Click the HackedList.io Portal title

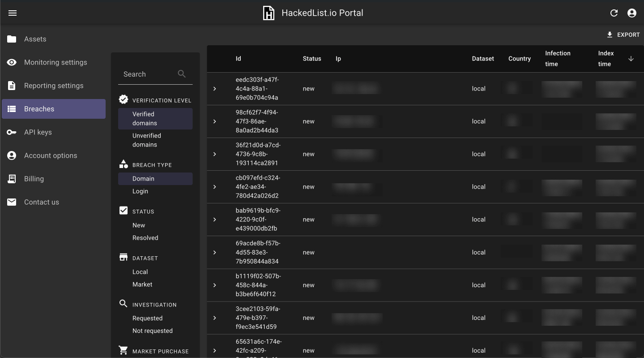[322, 13]
